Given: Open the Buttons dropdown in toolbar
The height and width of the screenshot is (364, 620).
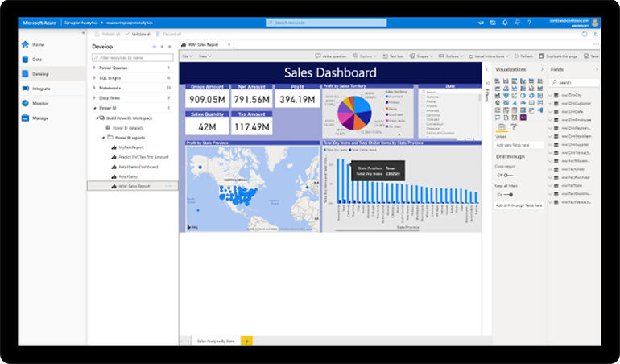Looking at the screenshot, I should 451,56.
